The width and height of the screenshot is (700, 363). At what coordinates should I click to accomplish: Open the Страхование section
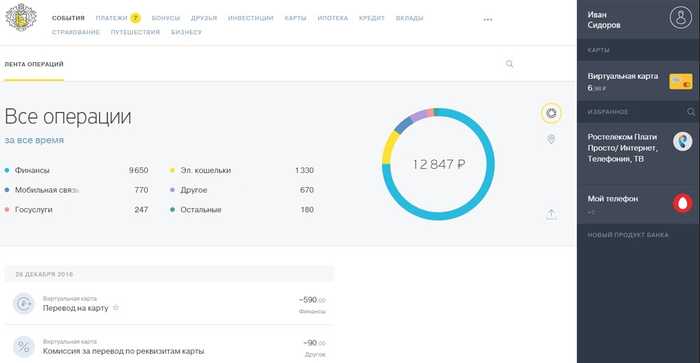coord(76,32)
